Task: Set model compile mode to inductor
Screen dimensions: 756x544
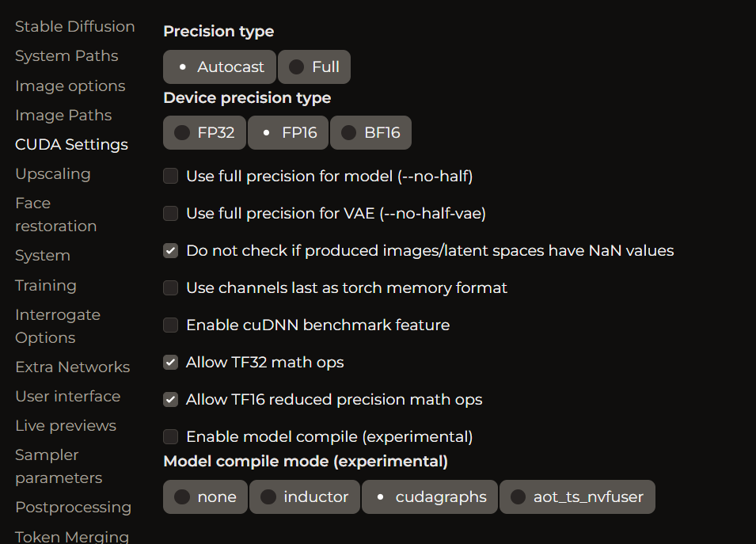Action: click(304, 496)
